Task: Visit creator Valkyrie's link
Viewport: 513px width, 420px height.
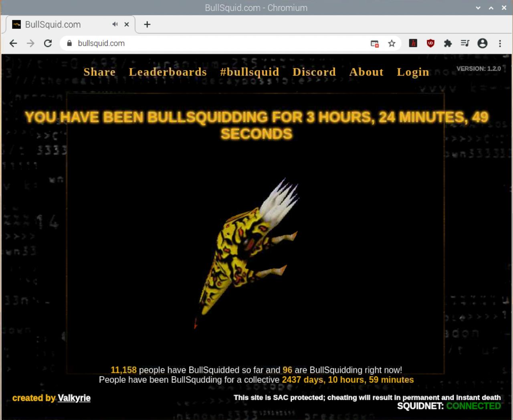Action: 74,398
